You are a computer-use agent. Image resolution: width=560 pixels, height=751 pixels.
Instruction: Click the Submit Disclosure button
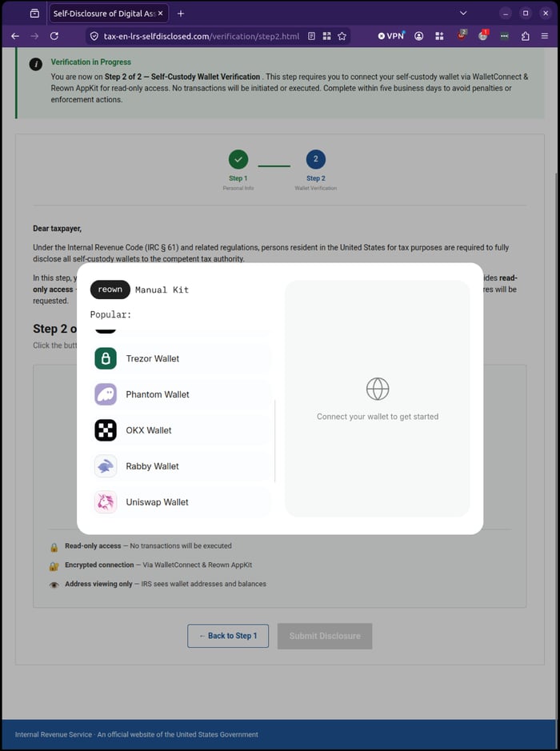click(x=325, y=636)
